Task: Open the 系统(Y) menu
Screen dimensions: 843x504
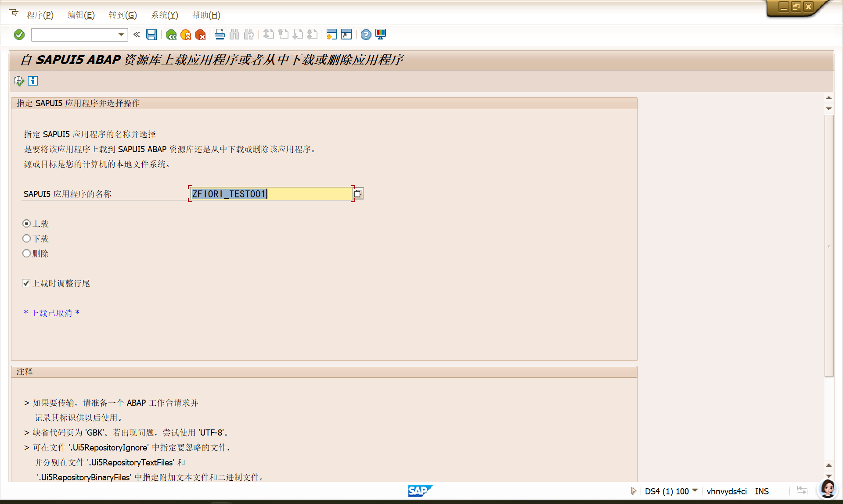Action: pos(165,15)
